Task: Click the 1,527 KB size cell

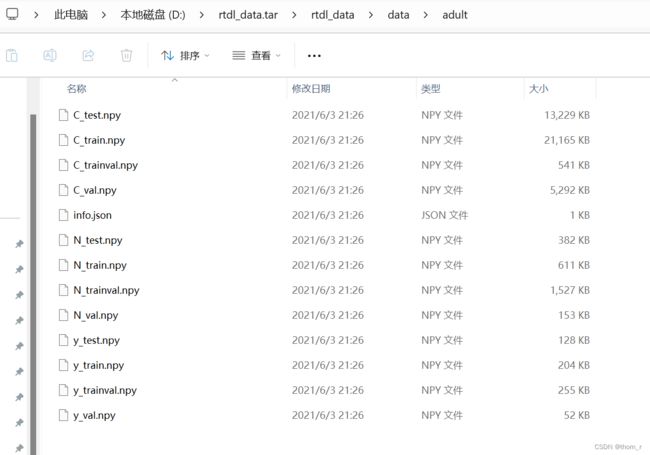Action: pos(570,290)
